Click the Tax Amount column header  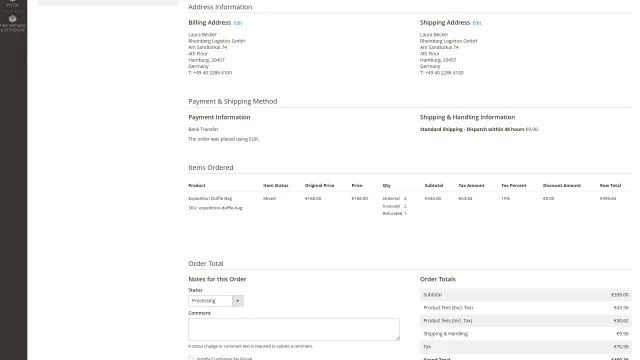point(471,185)
